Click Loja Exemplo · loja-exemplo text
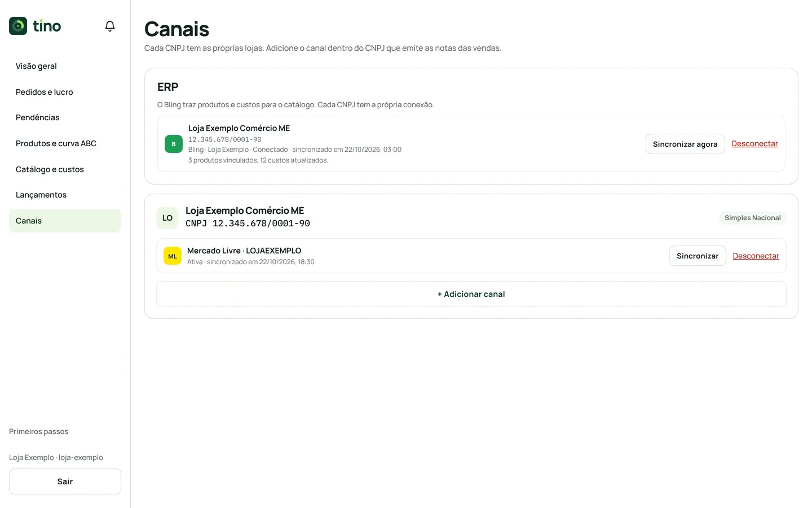The height and width of the screenshot is (508, 812). [x=56, y=457]
